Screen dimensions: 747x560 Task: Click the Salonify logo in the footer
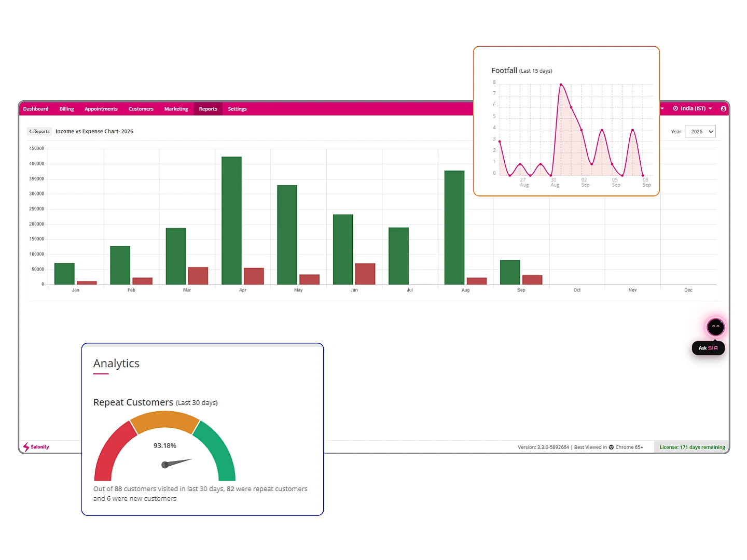click(x=36, y=446)
